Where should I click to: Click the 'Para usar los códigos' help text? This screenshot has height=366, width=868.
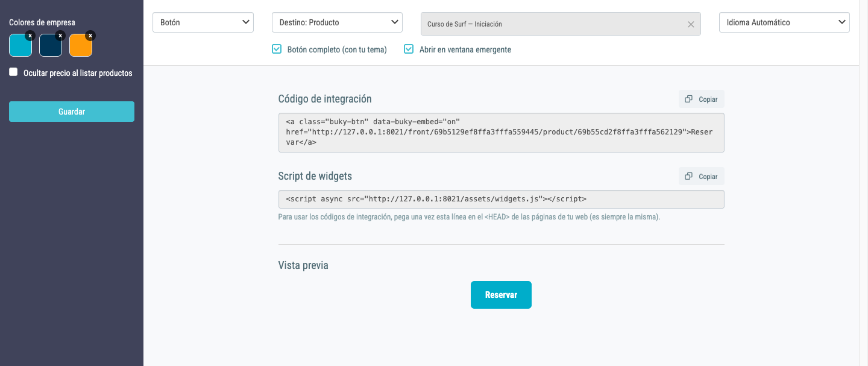point(469,217)
